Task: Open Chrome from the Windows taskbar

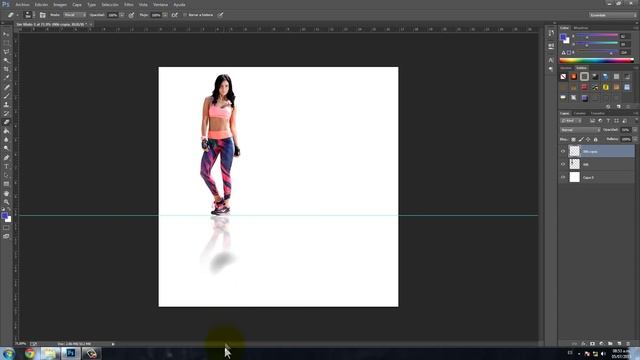Action: tap(29, 353)
